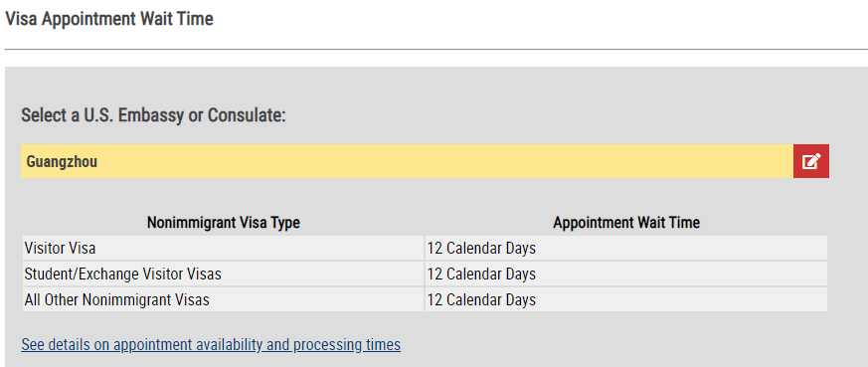Select the Guangzhou embassy field
The height and width of the screenshot is (367, 868).
click(x=407, y=161)
